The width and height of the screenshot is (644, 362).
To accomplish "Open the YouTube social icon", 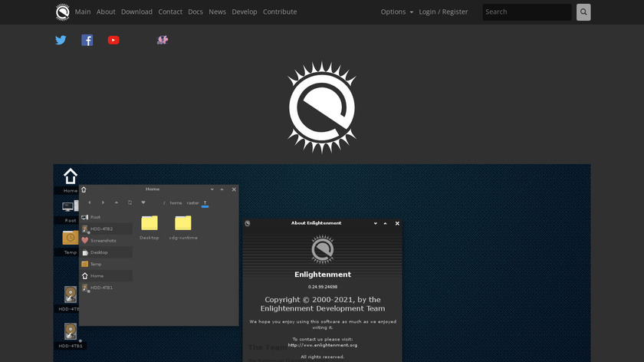I will 113,40.
